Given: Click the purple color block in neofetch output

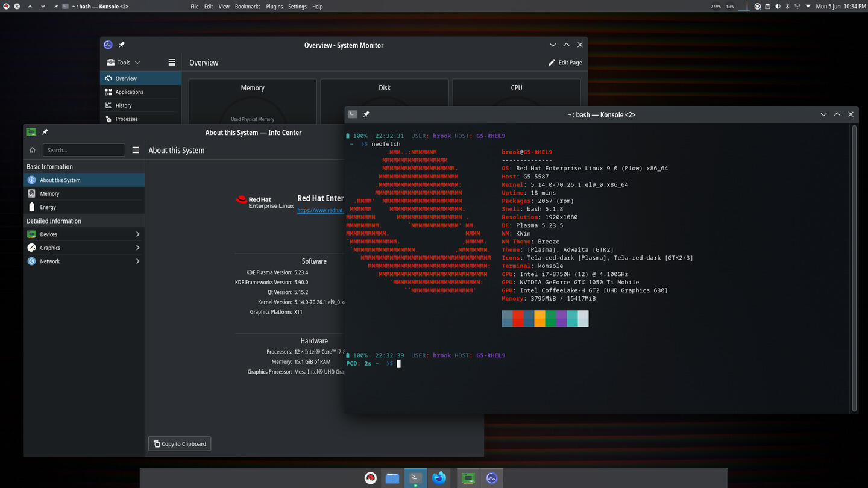Looking at the screenshot, I should [561, 319].
